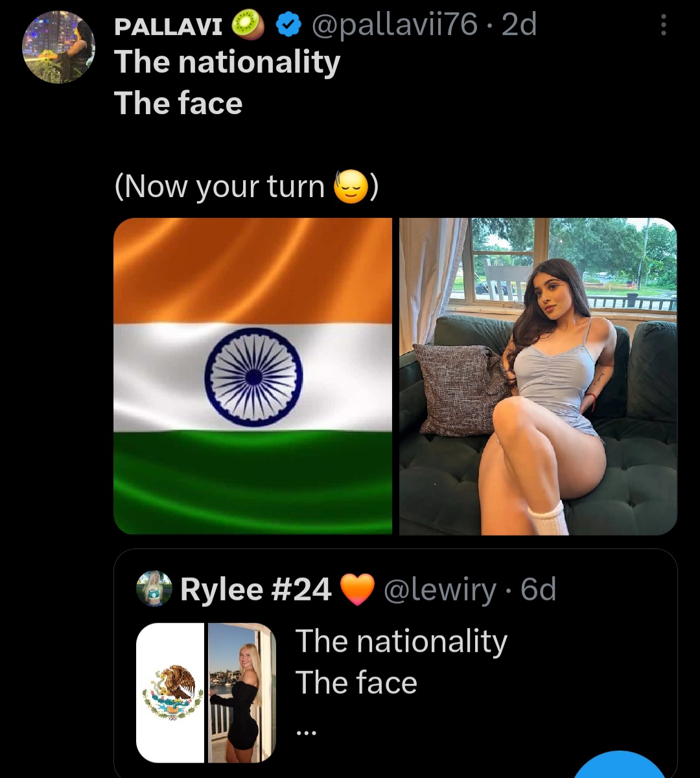This screenshot has height=778, width=700.
Task: Open Rylee #24's small profile avatar
Action: point(154,589)
